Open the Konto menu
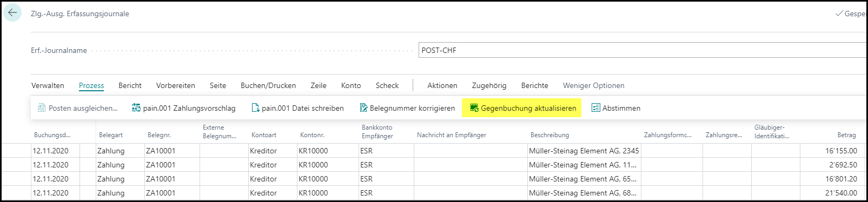 351,85
